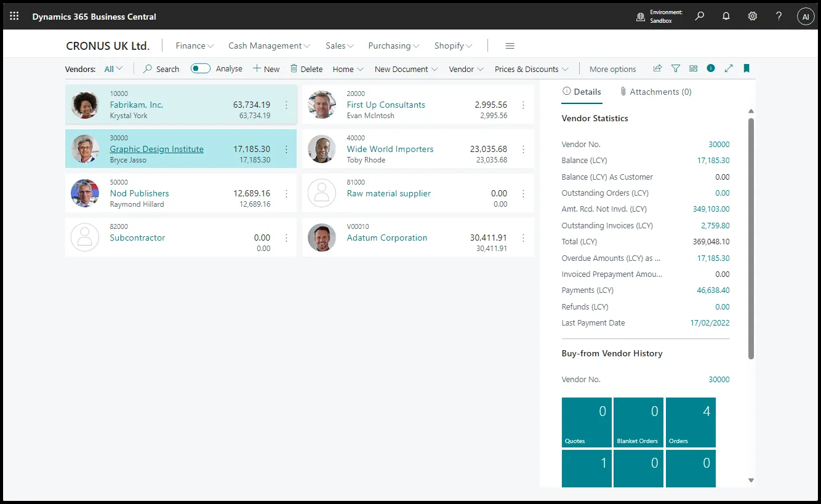The height and width of the screenshot is (504, 821).
Task: Open Nod Publishers three-dot menu
Action: pos(286,194)
